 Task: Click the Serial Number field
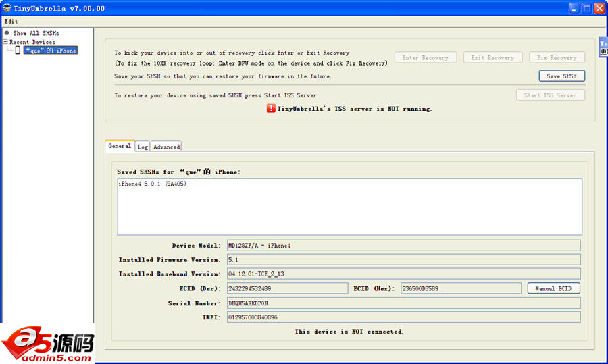pyautogui.click(x=403, y=303)
